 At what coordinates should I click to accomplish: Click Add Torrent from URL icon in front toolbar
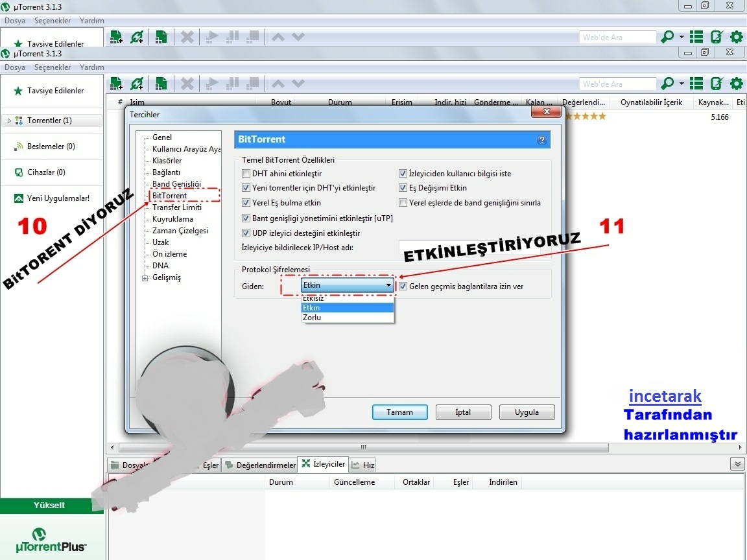tap(137, 84)
